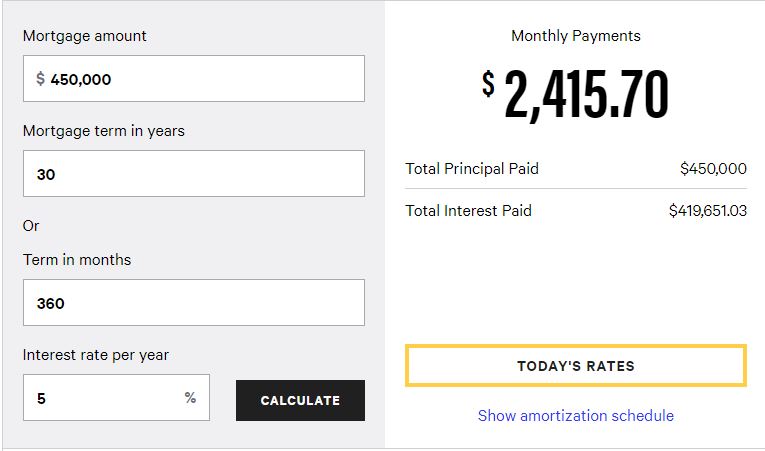The height and width of the screenshot is (451, 765).
Task: Select the Term in months input box
Action: click(x=193, y=303)
